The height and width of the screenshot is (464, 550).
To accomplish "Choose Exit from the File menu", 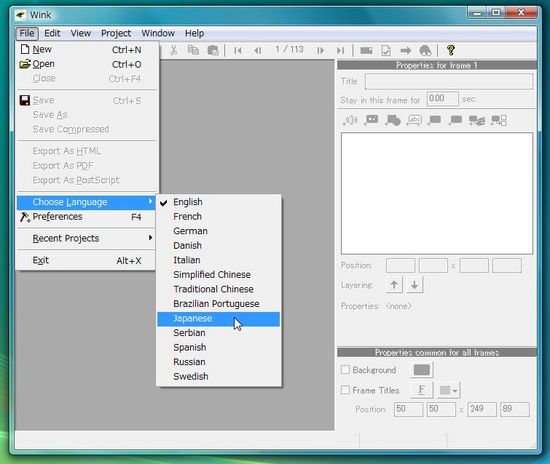I will click(x=86, y=260).
